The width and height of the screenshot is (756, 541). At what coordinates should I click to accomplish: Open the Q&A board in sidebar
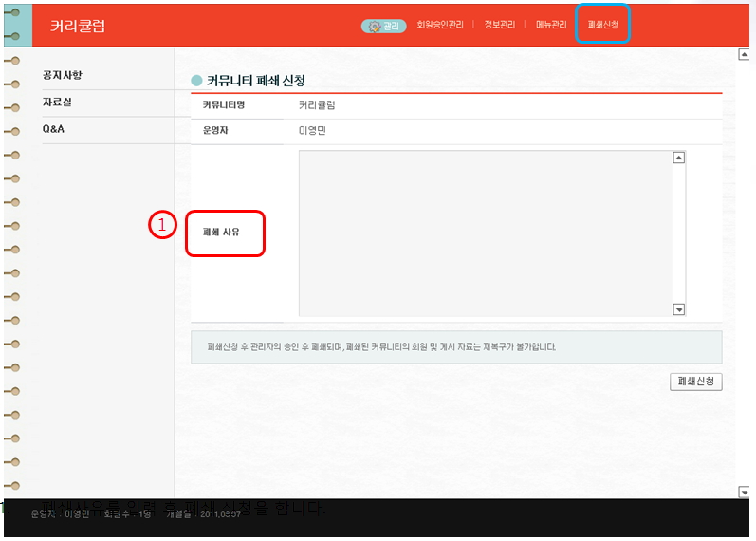point(53,128)
